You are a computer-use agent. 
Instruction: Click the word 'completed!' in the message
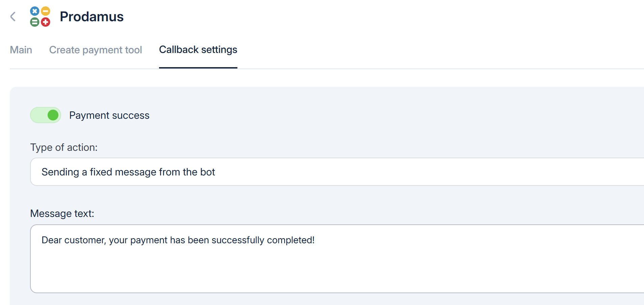tap(290, 240)
